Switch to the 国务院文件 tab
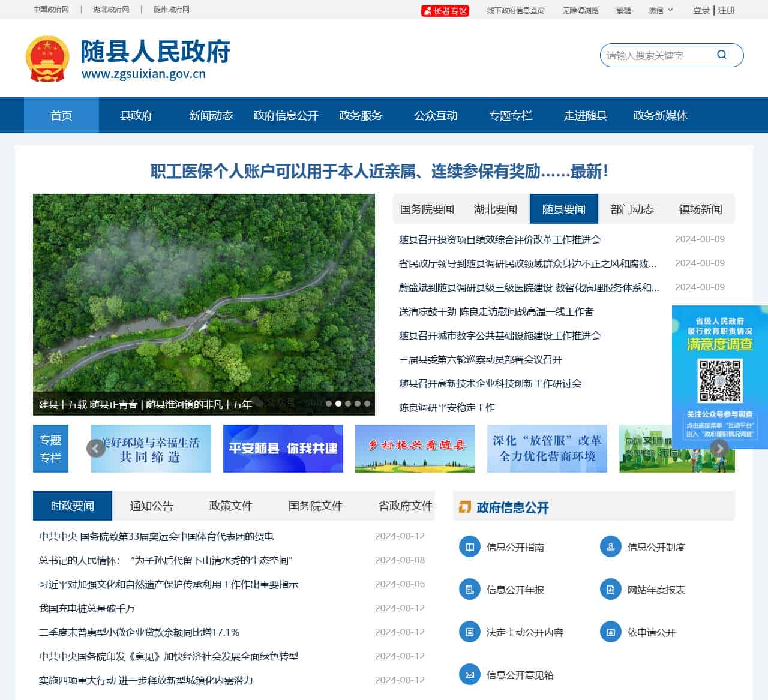Viewport: 768px width, 700px height. point(316,506)
